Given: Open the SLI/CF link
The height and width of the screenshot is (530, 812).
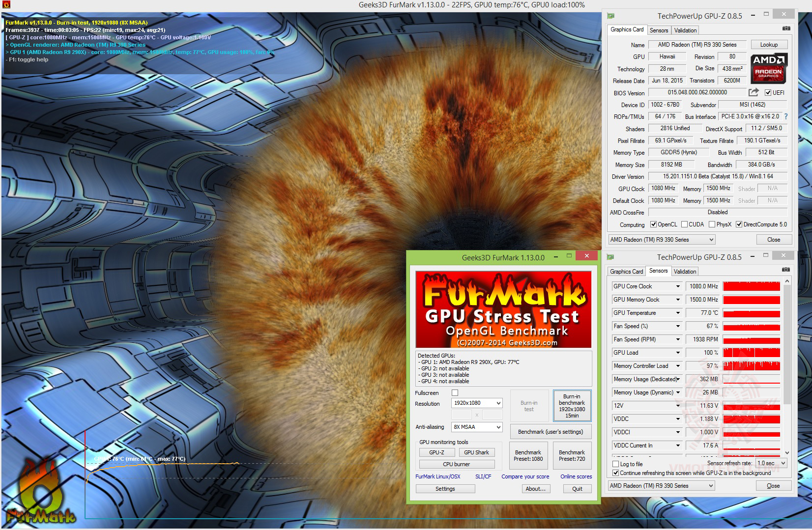Looking at the screenshot, I should coord(483,476).
